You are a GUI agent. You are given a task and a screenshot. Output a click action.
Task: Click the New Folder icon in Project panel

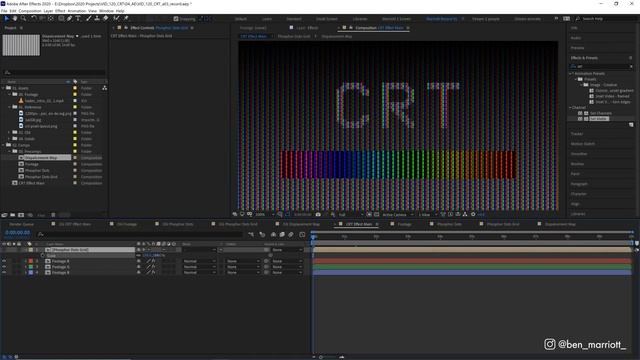coord(13,215)
